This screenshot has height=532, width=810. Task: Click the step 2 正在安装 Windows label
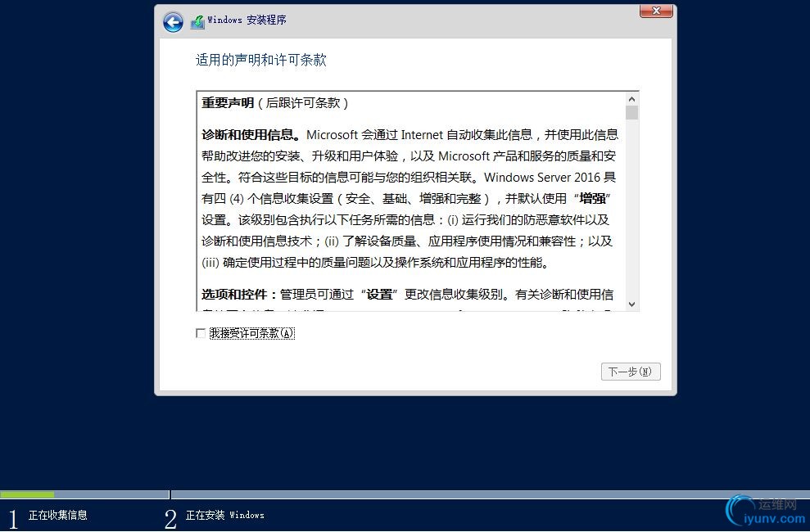(x=224, y=515)
